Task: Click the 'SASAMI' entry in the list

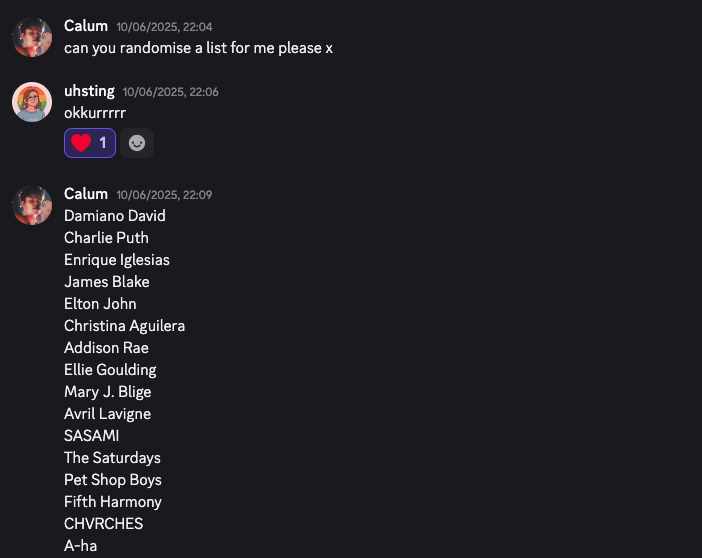Action: [x=91, y=436]
